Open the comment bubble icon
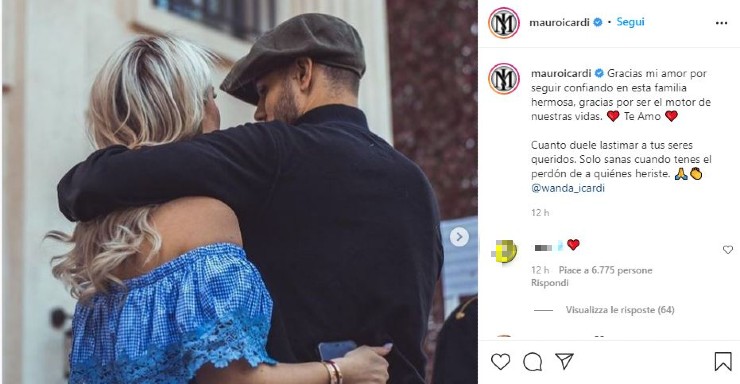This screenshot has height=384, width=740. [532, 362]
